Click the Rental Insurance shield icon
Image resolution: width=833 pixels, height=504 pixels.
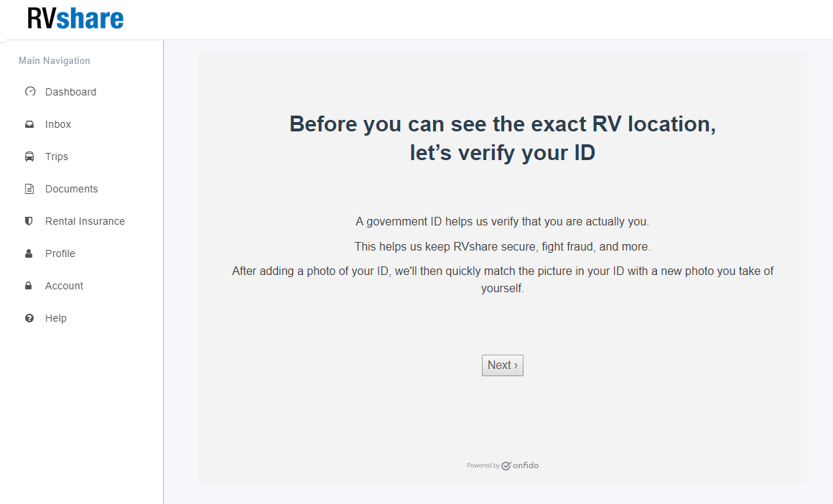[29, 221]
